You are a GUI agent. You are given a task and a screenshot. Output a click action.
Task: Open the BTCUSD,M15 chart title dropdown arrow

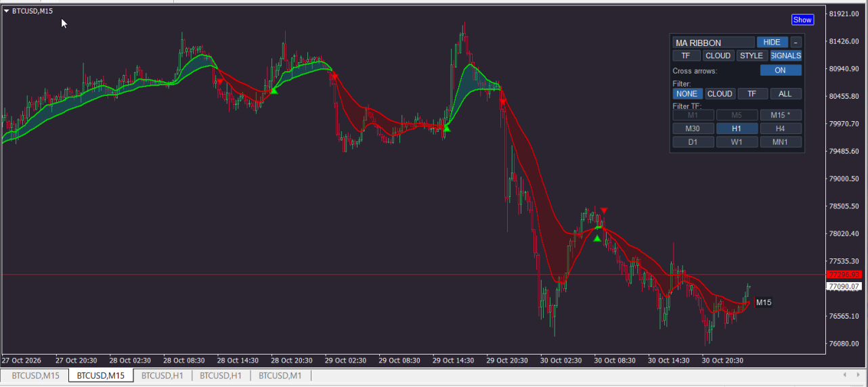point(7,11)
